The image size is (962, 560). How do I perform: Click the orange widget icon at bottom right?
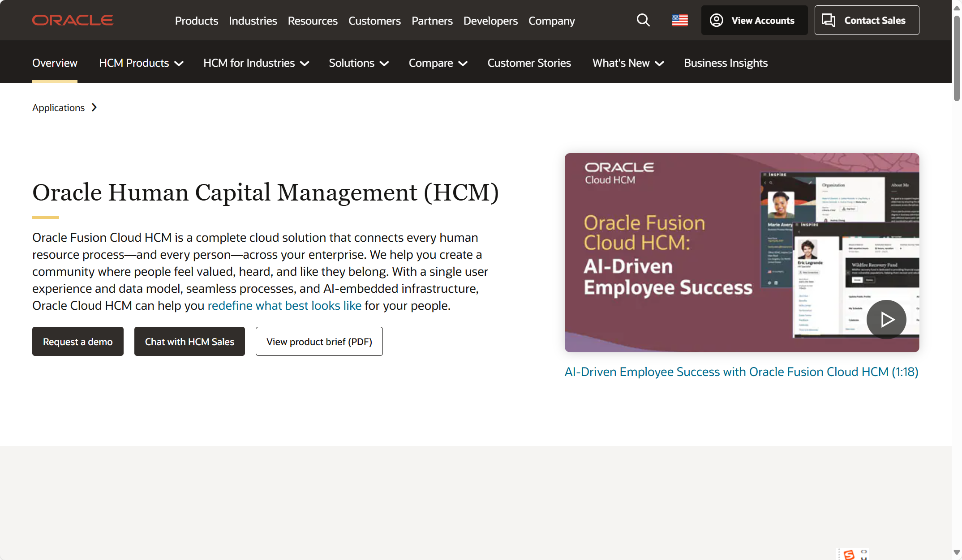pos(849,554)
